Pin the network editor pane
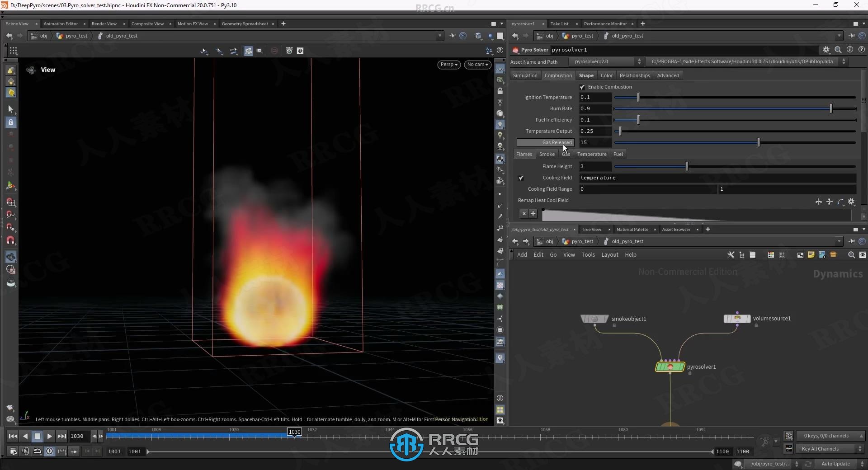868x470 pixels. click(x=852, y=241)
